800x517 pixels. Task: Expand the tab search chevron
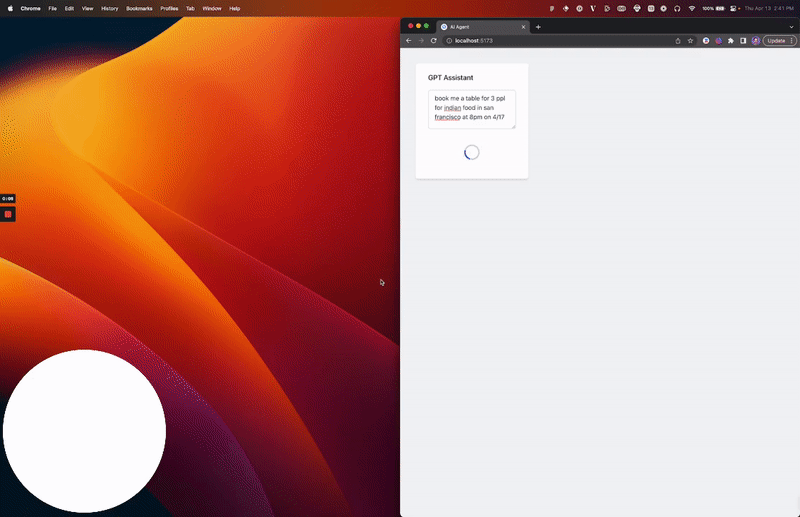coord(791,27)
